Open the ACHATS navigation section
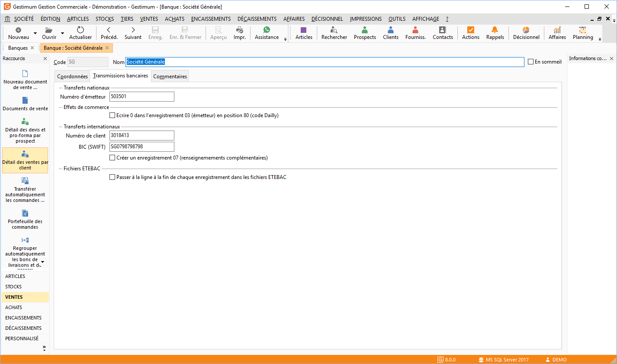 pos(25,307)
